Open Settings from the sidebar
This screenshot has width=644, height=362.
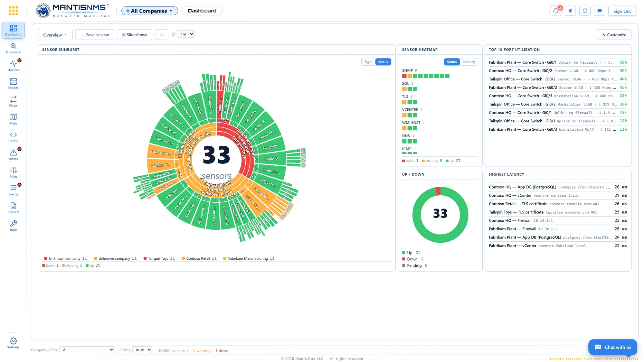coord(13,343)
